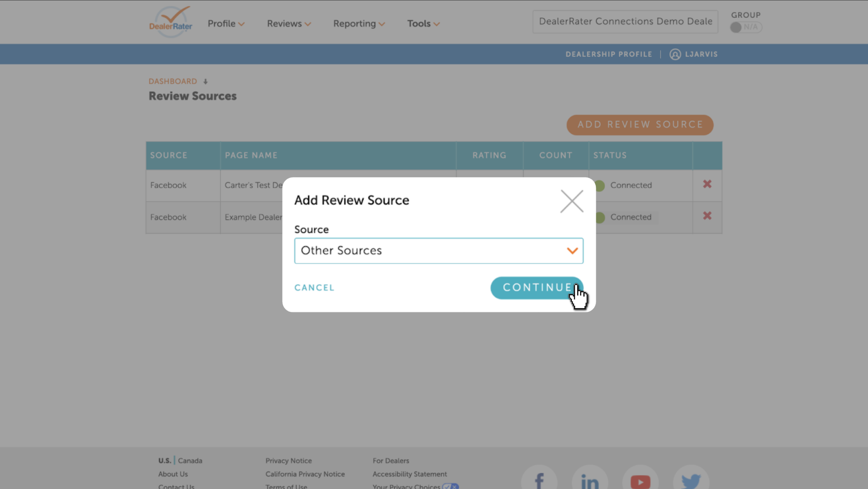The width and height of the screenshot is (868, 489).
Task: Open the Accessibility Statement link
Action: click(410, 474)
